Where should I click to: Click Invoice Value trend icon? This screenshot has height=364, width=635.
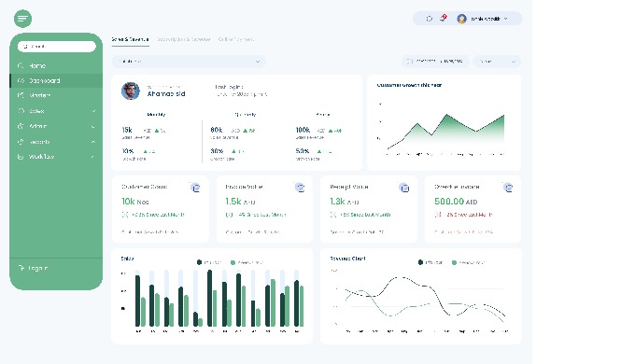pyautogui.click(x=229, y=215)
